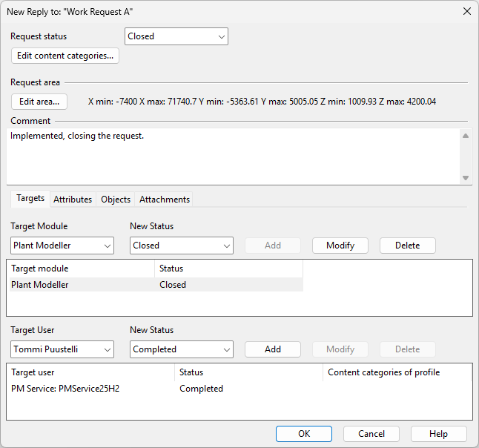Open the Attachments tab
Screen dimensions: 479x448
tap(165, 200)
